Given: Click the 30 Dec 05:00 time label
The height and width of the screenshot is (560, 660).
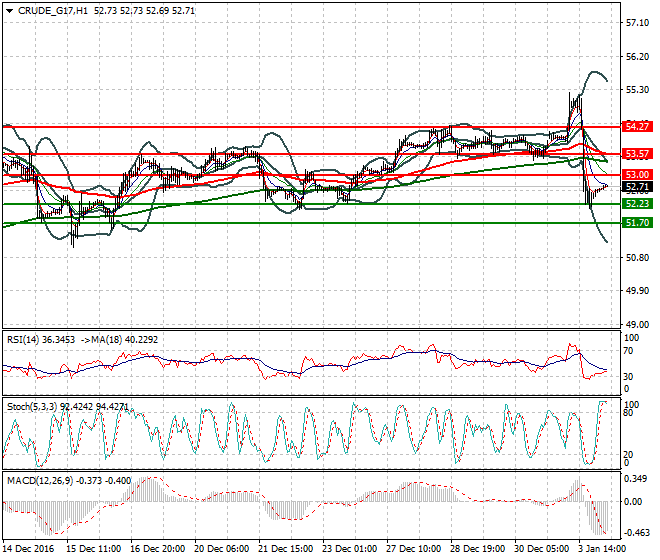Looking at the screenshot, I should 541,549.
